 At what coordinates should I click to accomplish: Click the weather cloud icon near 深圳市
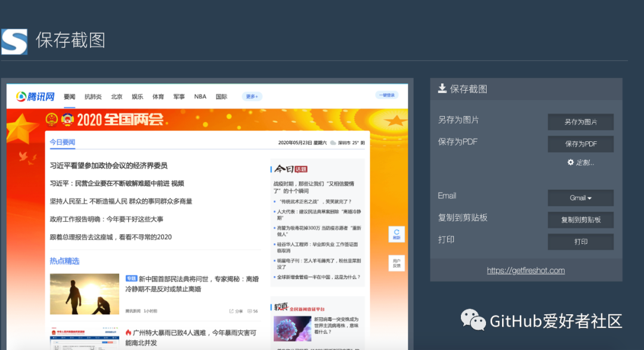pos(333,143)
